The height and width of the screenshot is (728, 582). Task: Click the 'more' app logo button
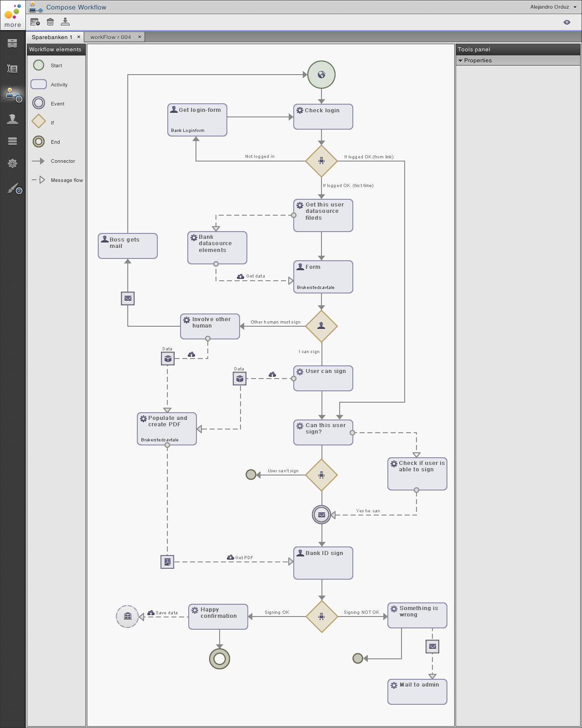pyautogui.click(x=13, y=15)
